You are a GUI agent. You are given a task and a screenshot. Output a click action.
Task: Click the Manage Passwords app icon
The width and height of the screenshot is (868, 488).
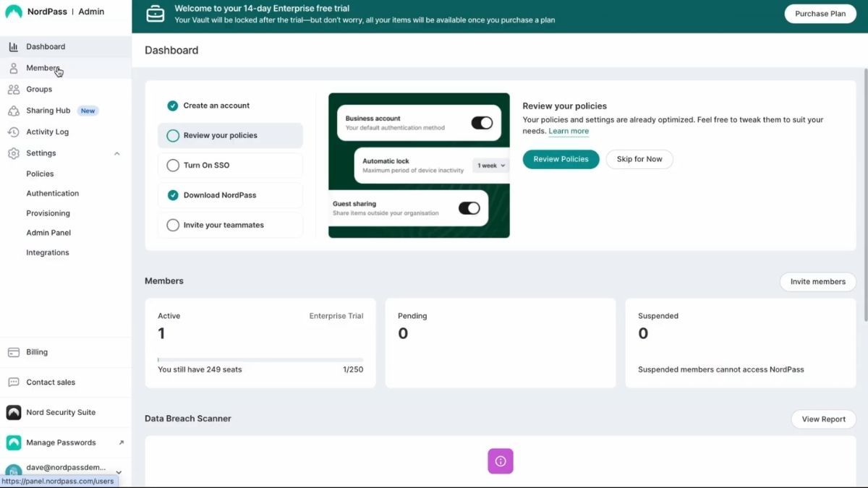click(x=14, y=442)
